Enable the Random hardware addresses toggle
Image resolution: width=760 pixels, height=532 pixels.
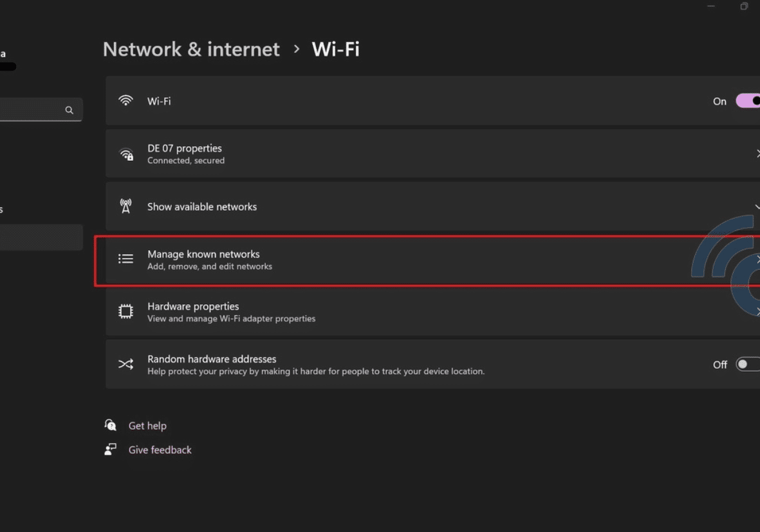click(x=748, y=365)
